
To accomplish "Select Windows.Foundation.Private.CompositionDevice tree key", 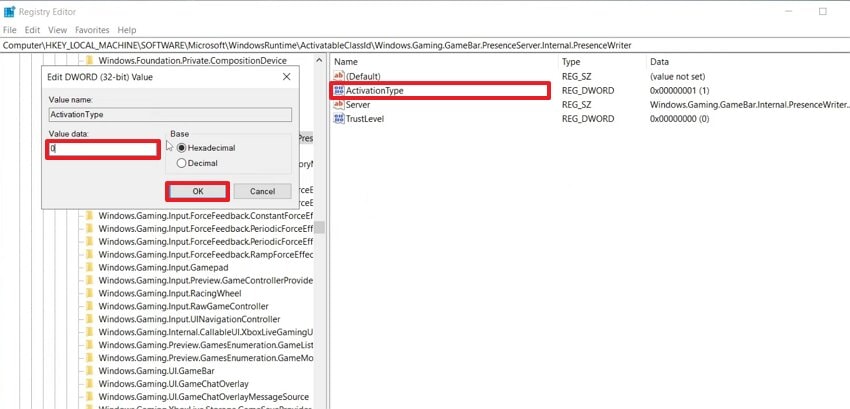I will click(x=192, y=60).
